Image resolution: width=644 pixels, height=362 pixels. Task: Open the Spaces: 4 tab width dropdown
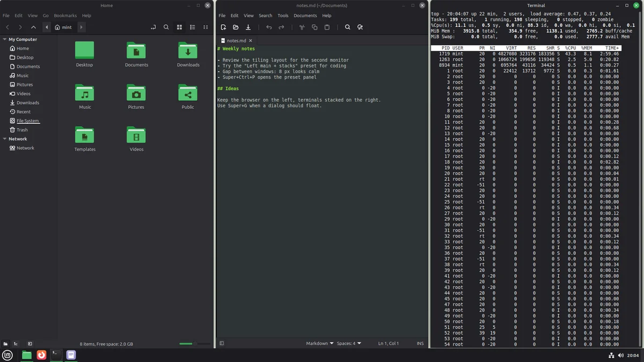coord(349,343)
